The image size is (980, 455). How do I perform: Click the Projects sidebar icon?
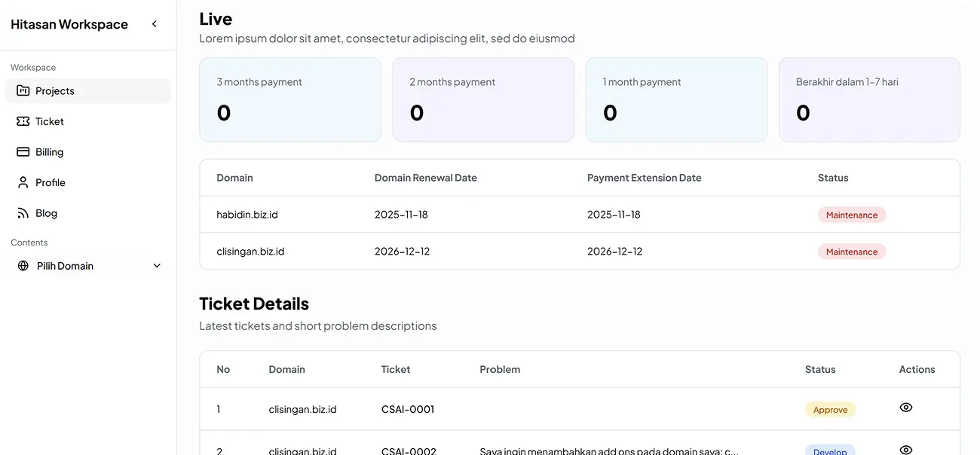click(x=23, y=90)
